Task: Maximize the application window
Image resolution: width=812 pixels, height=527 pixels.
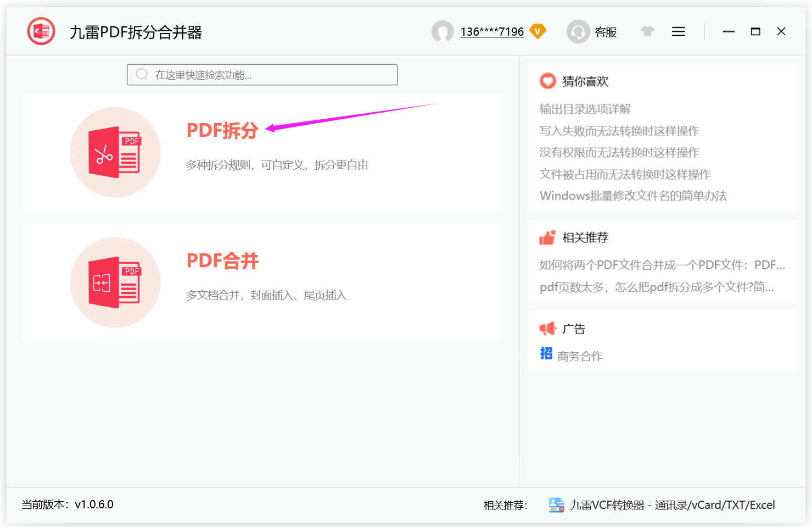Action: [755, 31]
